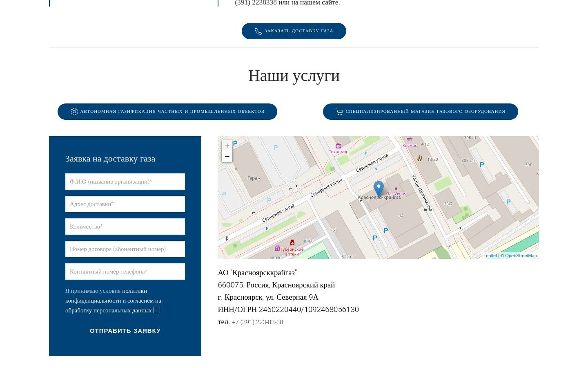The image size is (588, 368).
Task: Focus the Количество field
Action: [x=125, y=227]
